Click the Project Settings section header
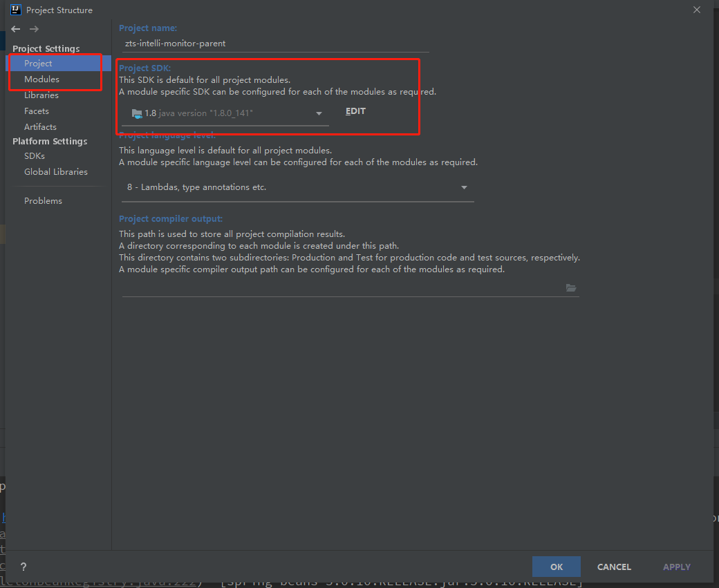Image resolution: width=719 pixels, height=588 pixels. point(46,48)
